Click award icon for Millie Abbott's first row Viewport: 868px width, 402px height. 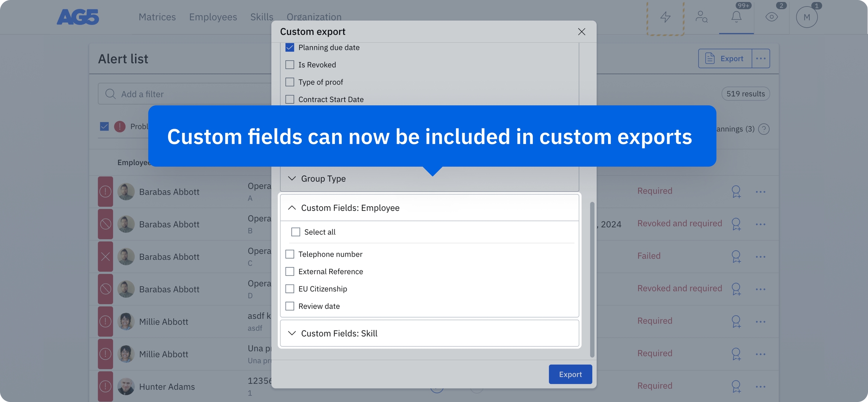[736, 321]
